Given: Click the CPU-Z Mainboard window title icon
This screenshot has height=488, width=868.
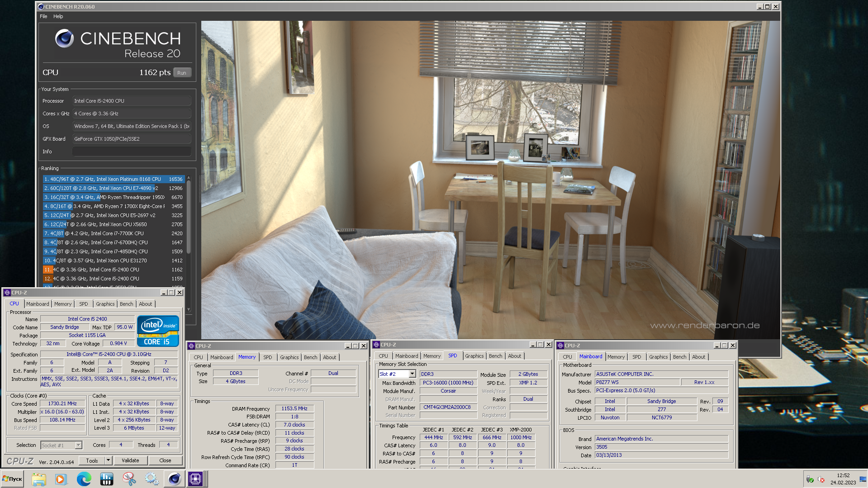Looking at the screenshot, I should [x=560, y=346].
